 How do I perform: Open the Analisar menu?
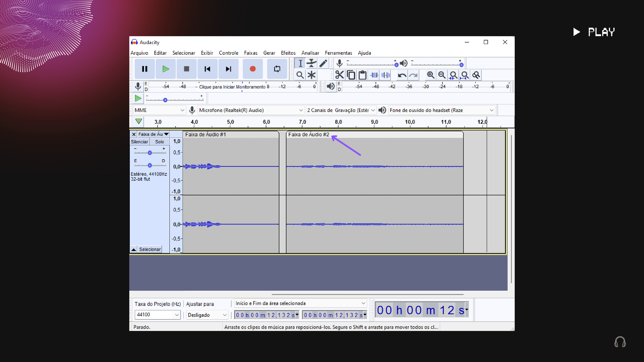310,53
